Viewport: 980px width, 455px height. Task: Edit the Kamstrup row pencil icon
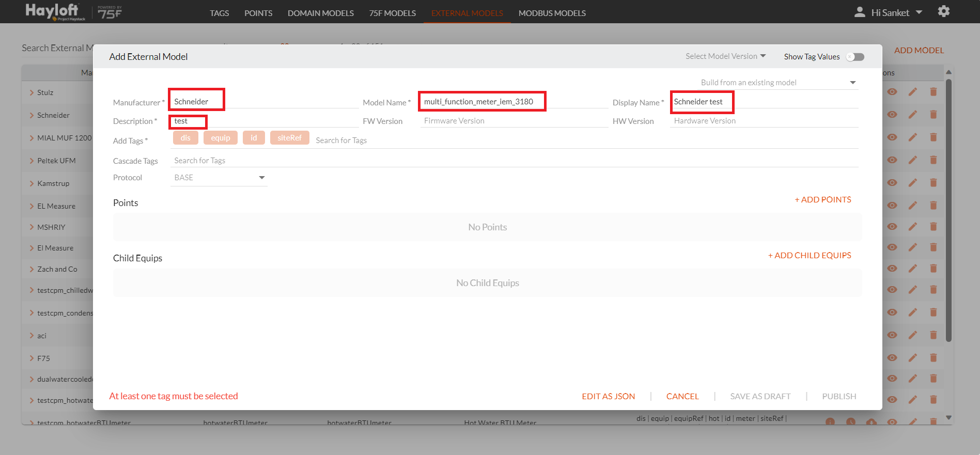click(x=913, y=183)
